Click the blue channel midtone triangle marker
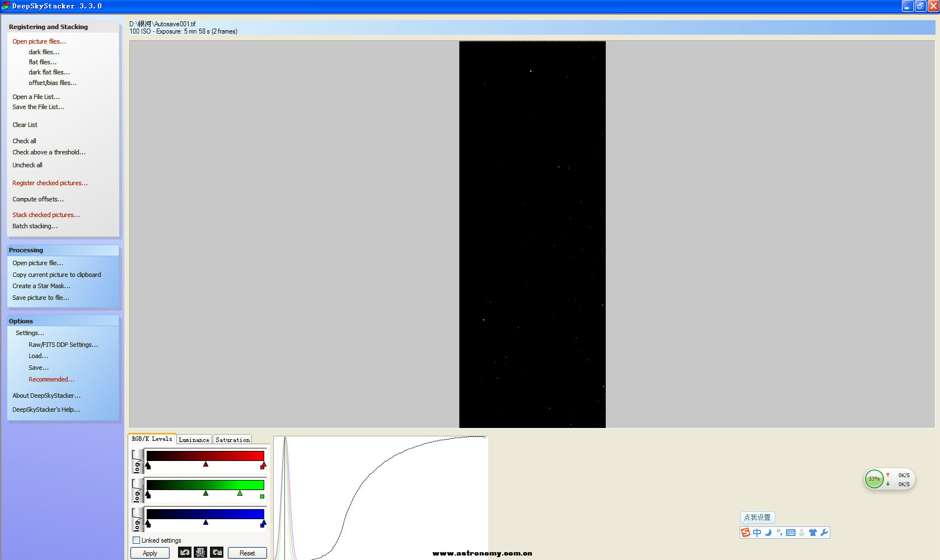This screenshot has width=940, height=560. click(206, 522)
